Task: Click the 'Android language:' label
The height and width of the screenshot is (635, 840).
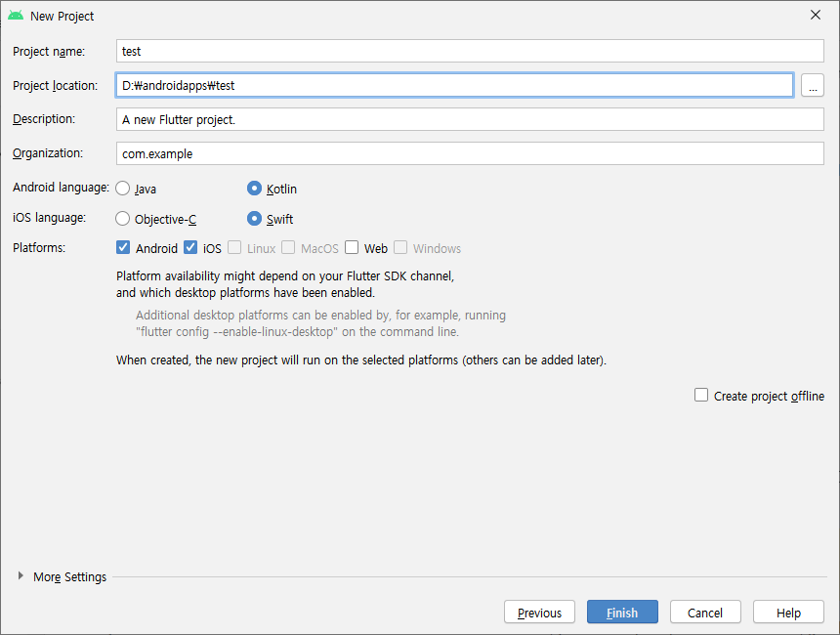Action: tap(62, 188)
